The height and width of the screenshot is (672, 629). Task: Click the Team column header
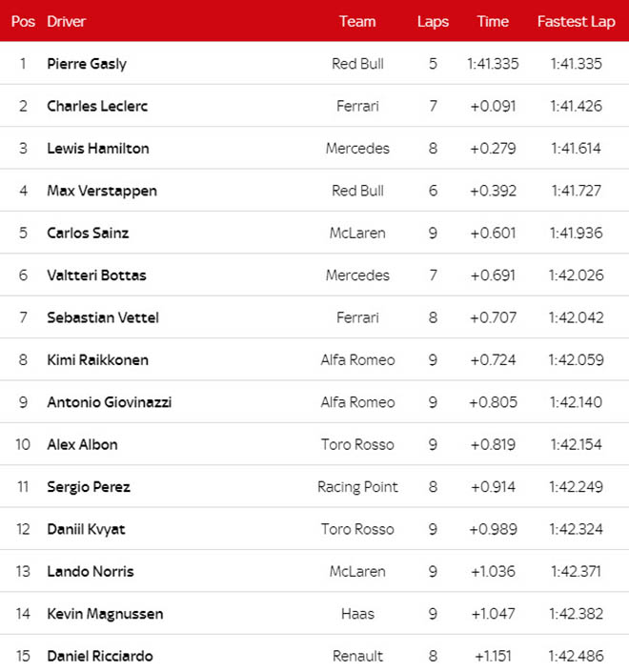(357, 21)
